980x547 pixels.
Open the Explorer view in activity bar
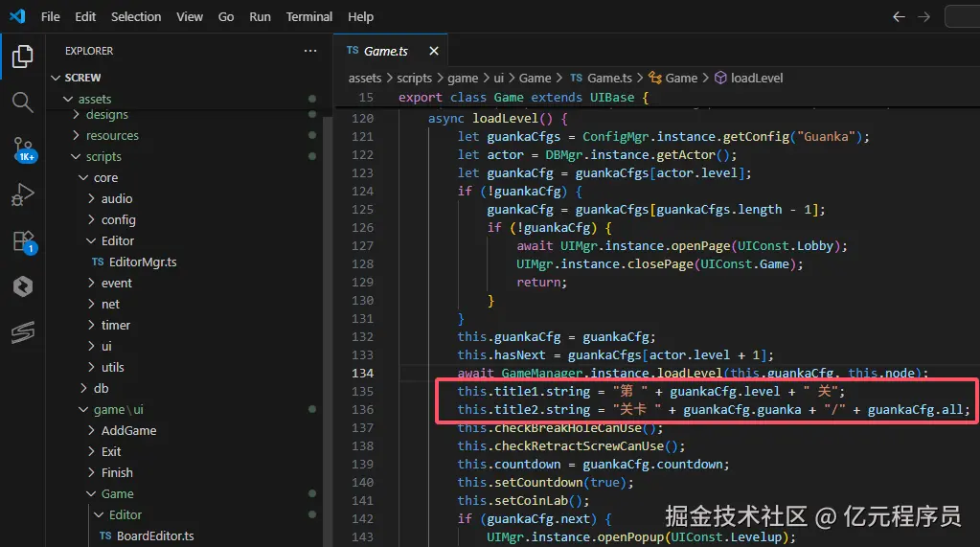pyautogui.click(x=23, y=57)
